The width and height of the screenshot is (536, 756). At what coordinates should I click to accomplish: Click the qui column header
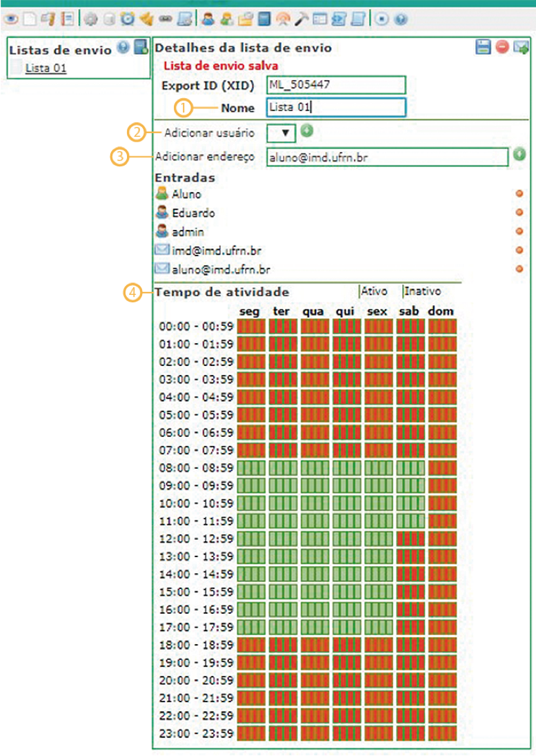tap(346, 311)
